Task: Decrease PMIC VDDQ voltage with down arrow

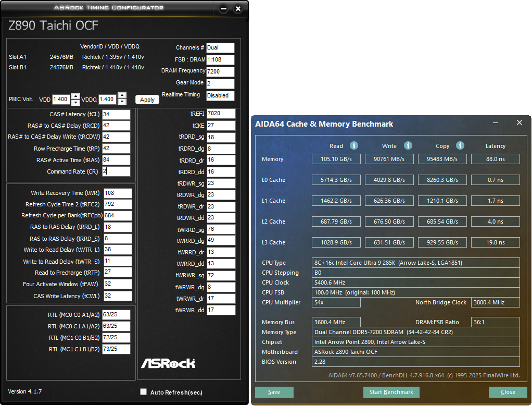Action: pos(122,101)
